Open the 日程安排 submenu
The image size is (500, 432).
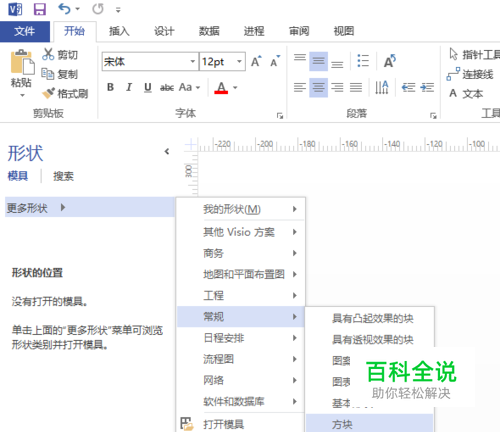(241, 338)
